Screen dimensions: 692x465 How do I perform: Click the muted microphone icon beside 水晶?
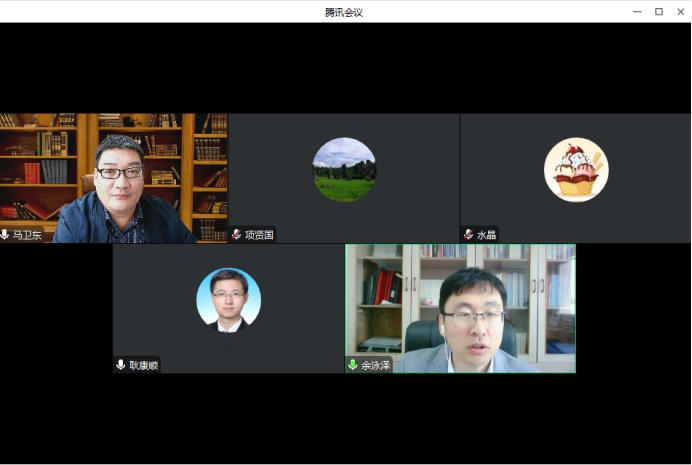[x=469, y=235]
